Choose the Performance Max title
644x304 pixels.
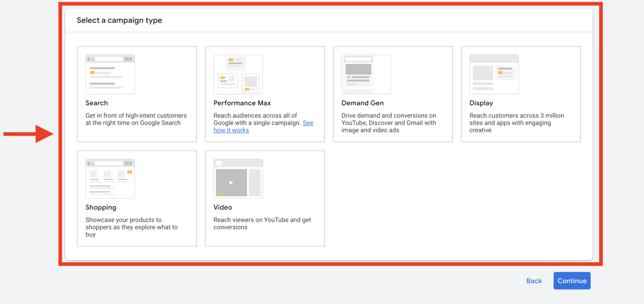point(242,103)
